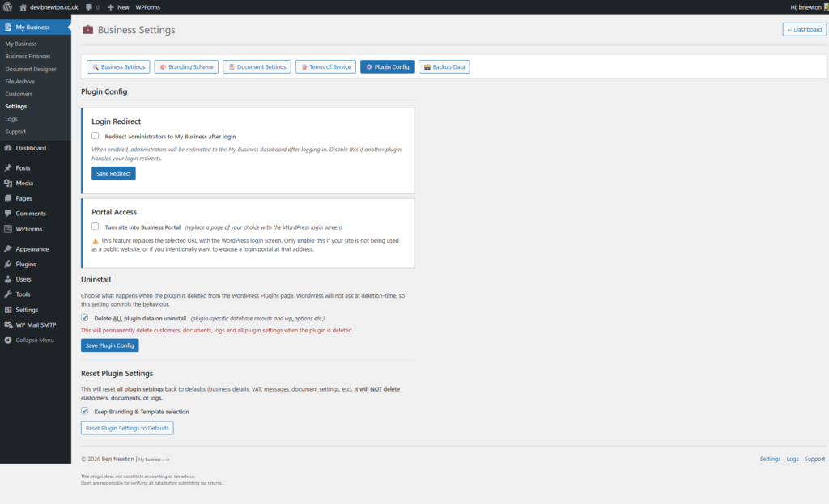Open the Backup Data tab

click(x=444, y=67)
